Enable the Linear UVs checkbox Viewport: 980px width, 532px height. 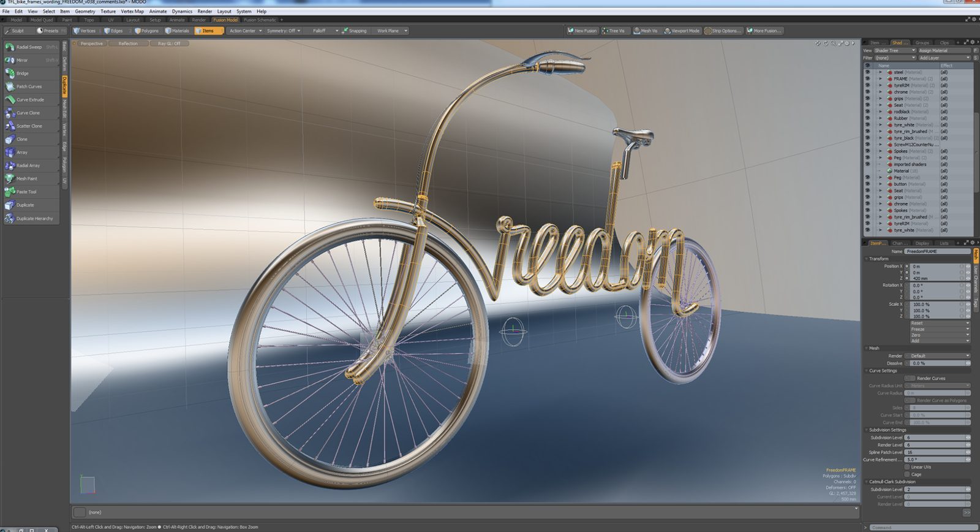tap(907, 467)
